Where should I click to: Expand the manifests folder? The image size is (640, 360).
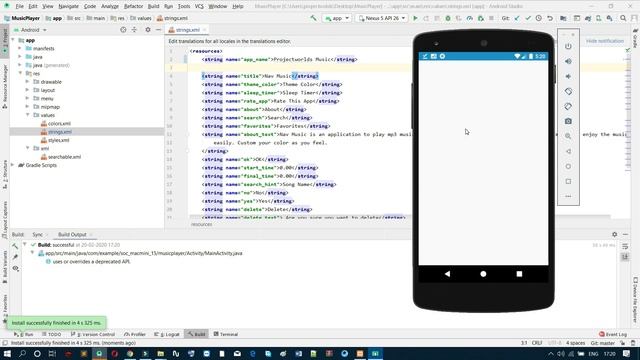20,48
